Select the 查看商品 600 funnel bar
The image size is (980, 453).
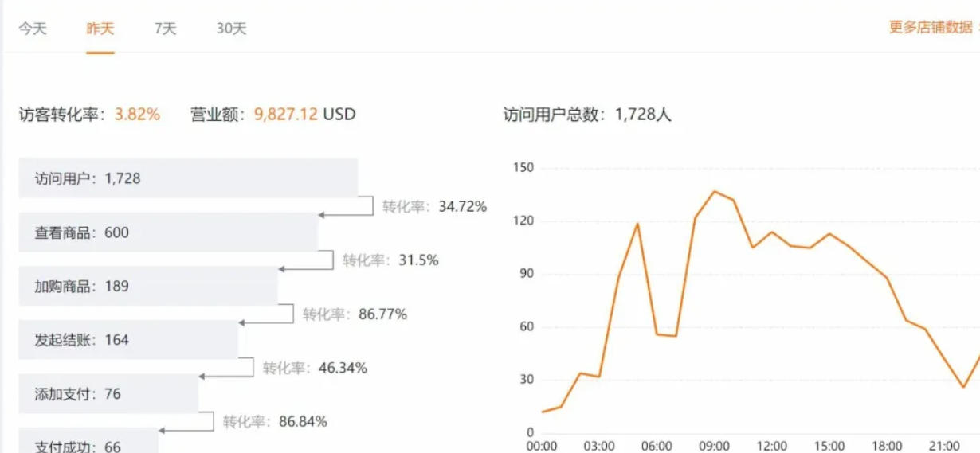168,232
